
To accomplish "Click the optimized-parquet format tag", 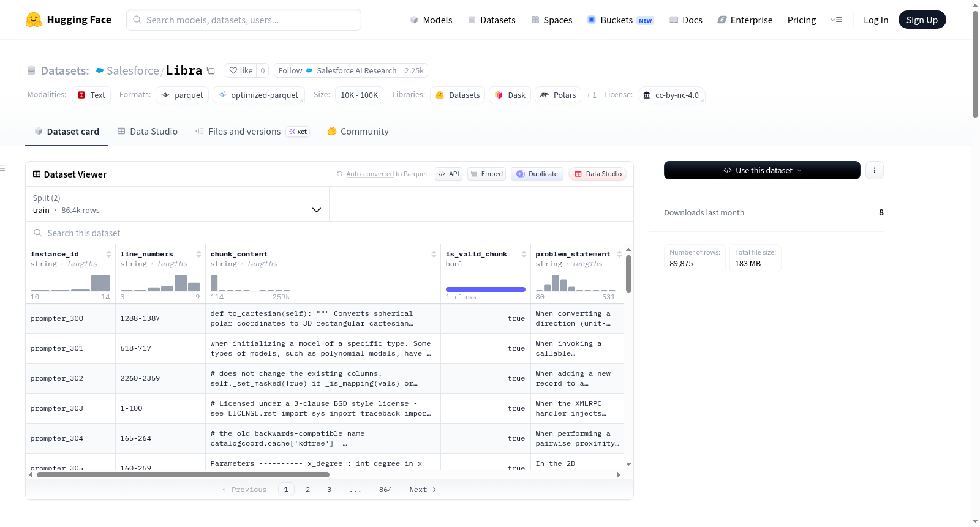I will [x=258, y=95].
